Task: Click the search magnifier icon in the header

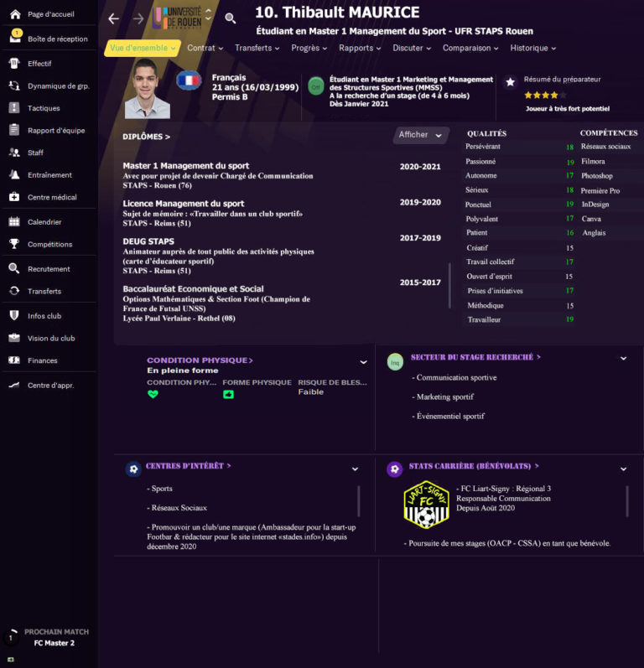Action: (x=230, y=18)
